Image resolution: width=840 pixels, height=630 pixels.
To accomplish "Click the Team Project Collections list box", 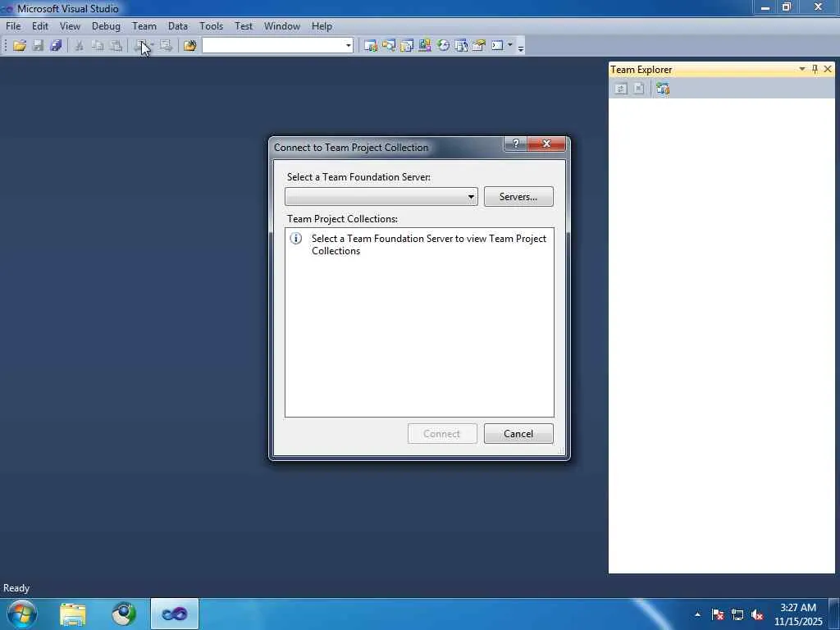I will [x=419, y=322].
